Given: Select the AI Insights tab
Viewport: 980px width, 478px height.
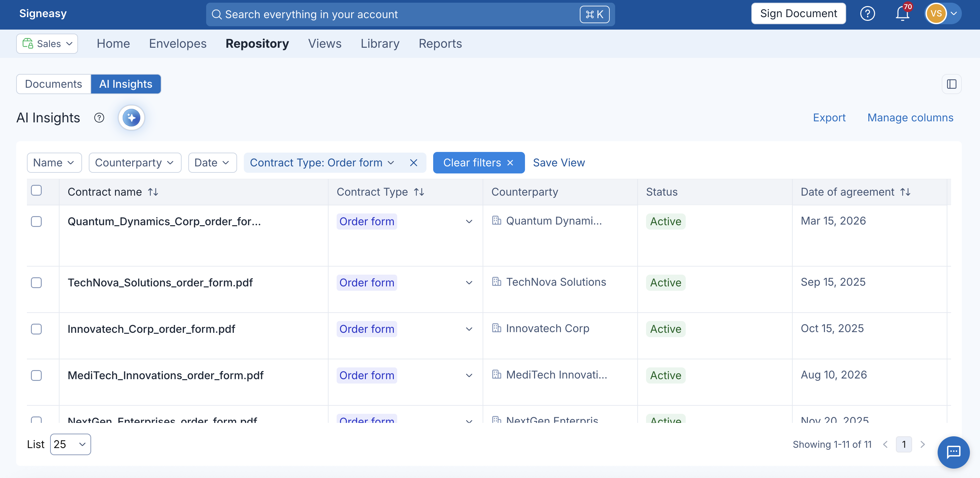Looking at the screenshot, I should tap(126, 84).
